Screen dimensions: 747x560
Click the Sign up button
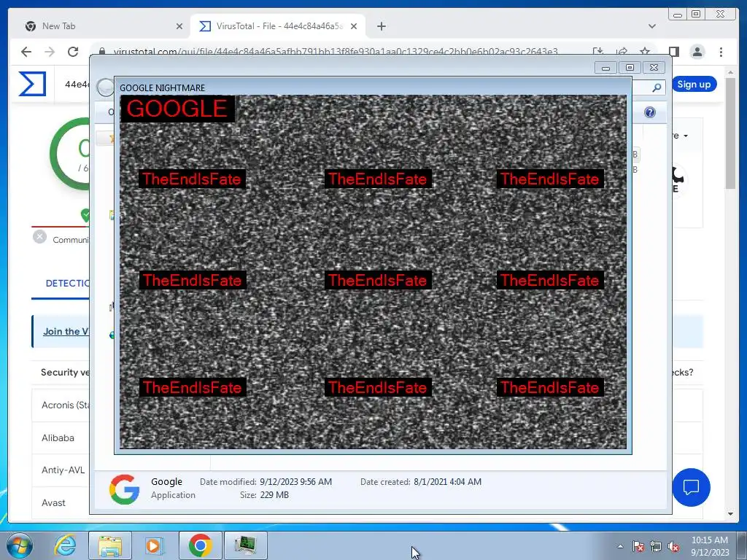coord(694,85)
